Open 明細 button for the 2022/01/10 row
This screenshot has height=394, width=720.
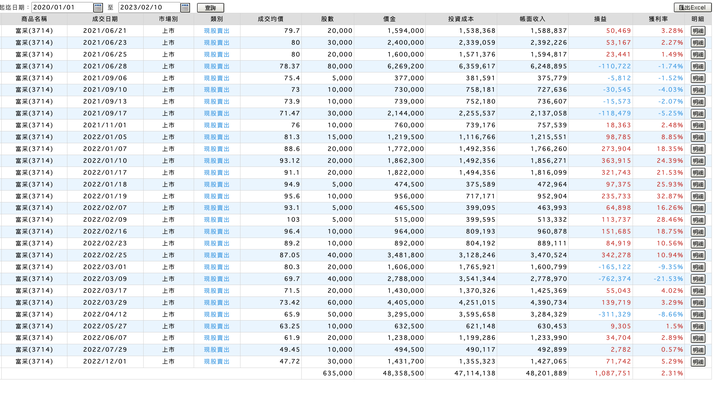[698, 161]
